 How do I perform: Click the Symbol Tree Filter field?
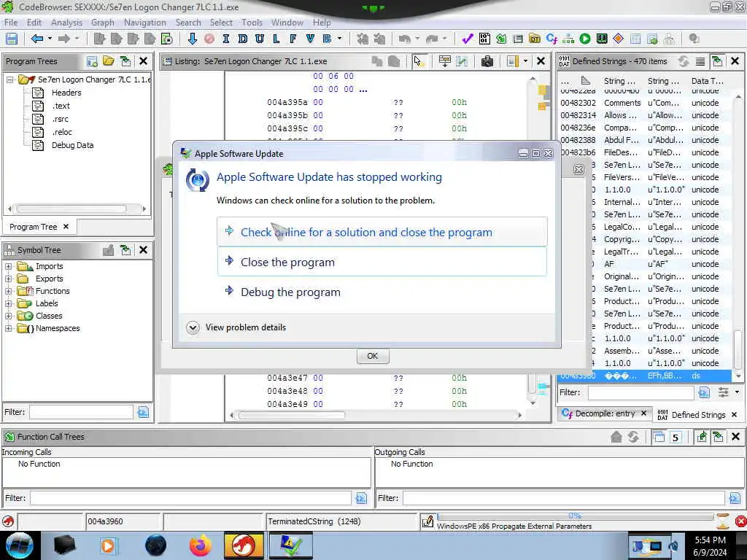[x=81, y=412]
